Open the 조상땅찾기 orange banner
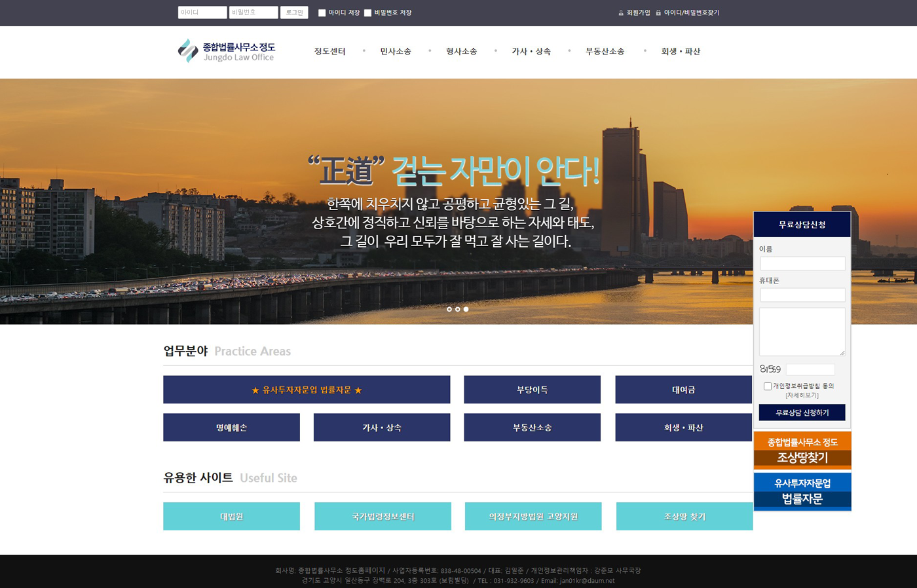 pyautogui.click(x=802, y=450)
